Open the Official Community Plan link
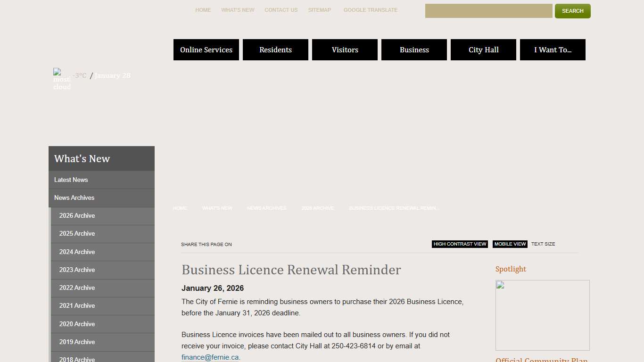The width and height of the screenshot is (644, 362). (x=541, y=360)
